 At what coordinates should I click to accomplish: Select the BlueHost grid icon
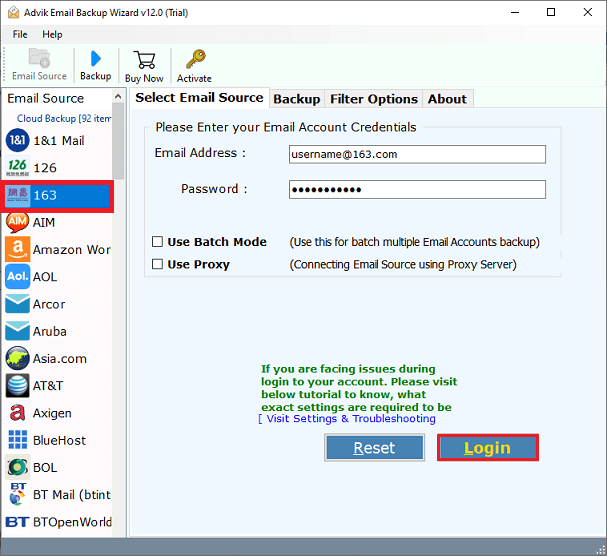[x=17, y=440]
